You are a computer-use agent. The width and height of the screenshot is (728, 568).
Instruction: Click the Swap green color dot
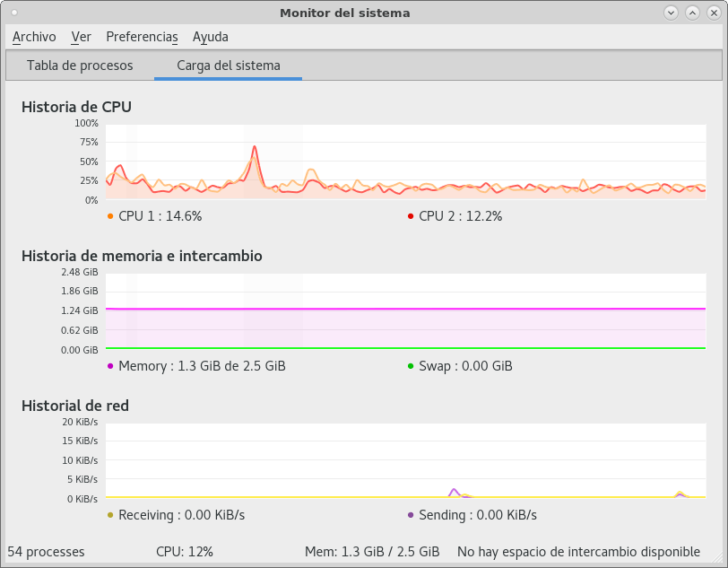(x=411, y=366)
